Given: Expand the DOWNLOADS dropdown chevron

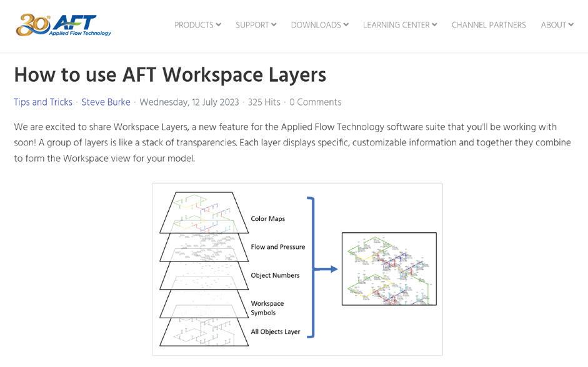Looking at the screenshot, I should click(346, 25).
